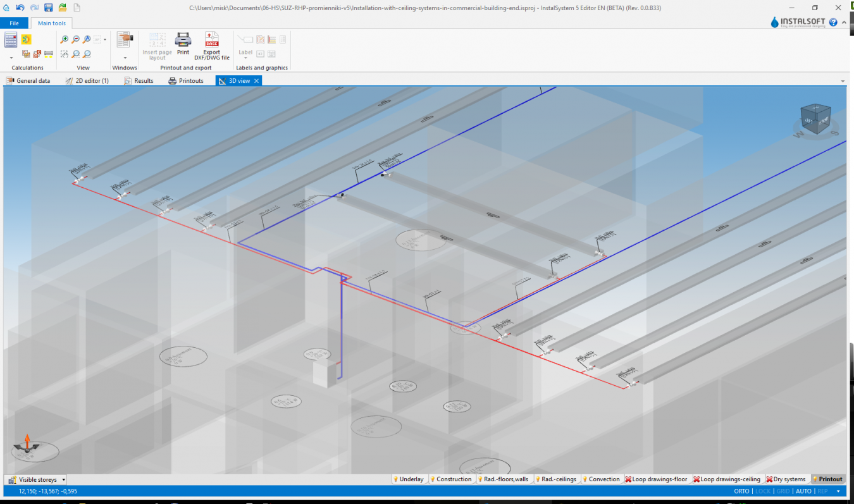Click the Windows panel icon

[124, 39]
